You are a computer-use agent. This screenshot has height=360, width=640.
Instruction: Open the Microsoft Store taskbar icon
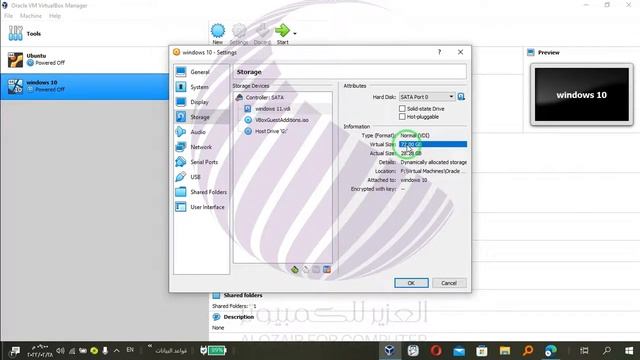click(x=482, y=350)
